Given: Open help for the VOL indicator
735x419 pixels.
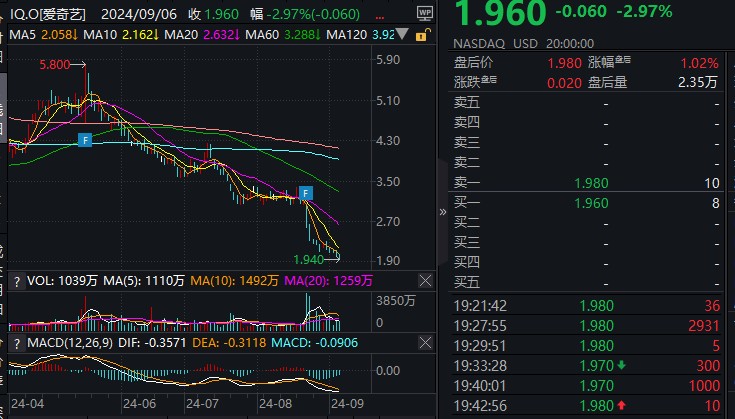Looking at the screenshot, I should [17, 281].
